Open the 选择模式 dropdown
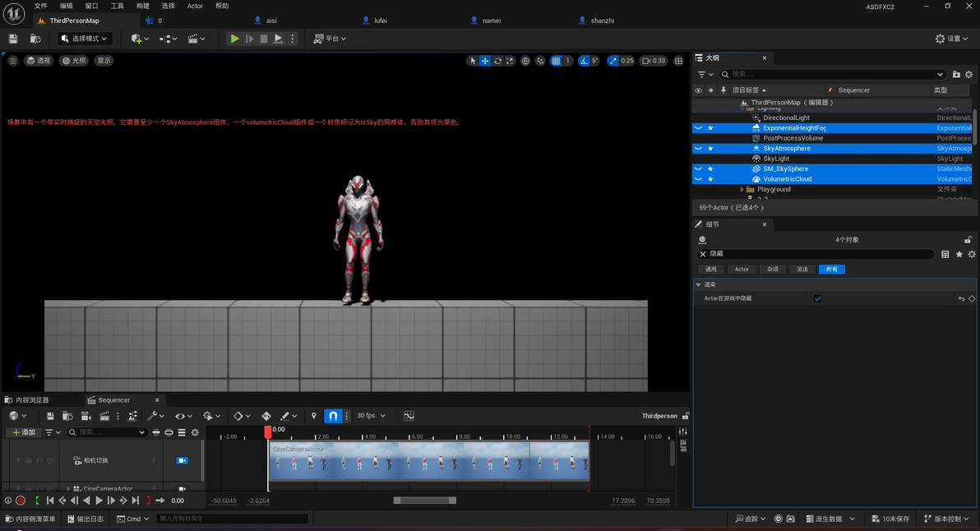Screen dimensions: 980x531 pyautogui.click(x=85, y=39)
